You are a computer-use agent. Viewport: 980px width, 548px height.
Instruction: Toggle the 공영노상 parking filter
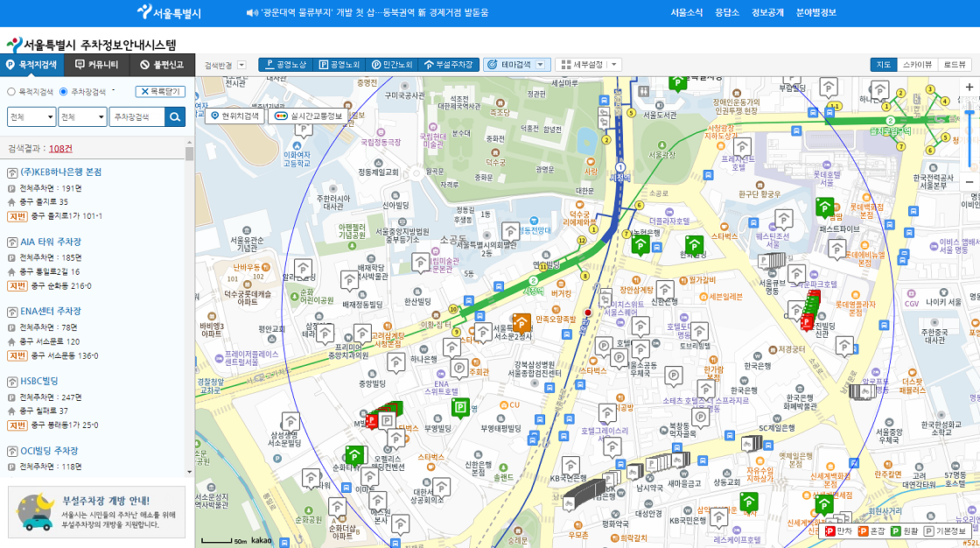coord(285,65)
